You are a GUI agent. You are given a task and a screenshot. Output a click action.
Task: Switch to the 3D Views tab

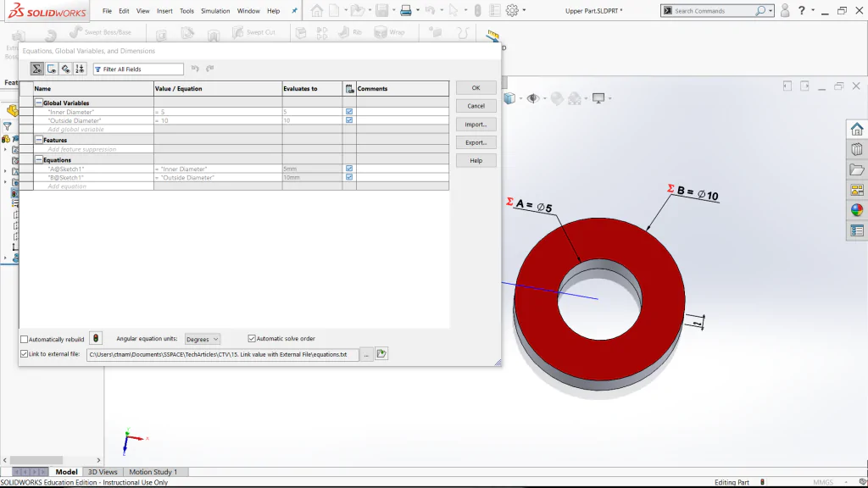(103, 472)
